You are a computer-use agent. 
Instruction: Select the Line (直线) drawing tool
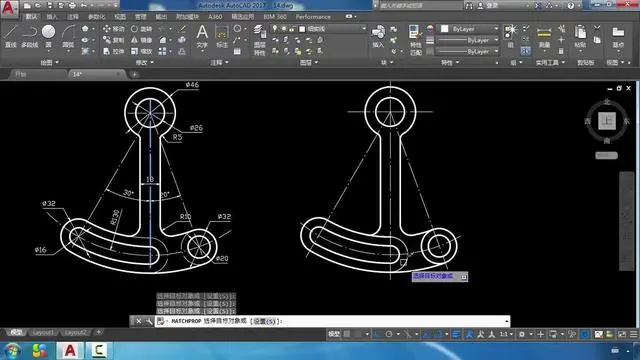point(11,36)
